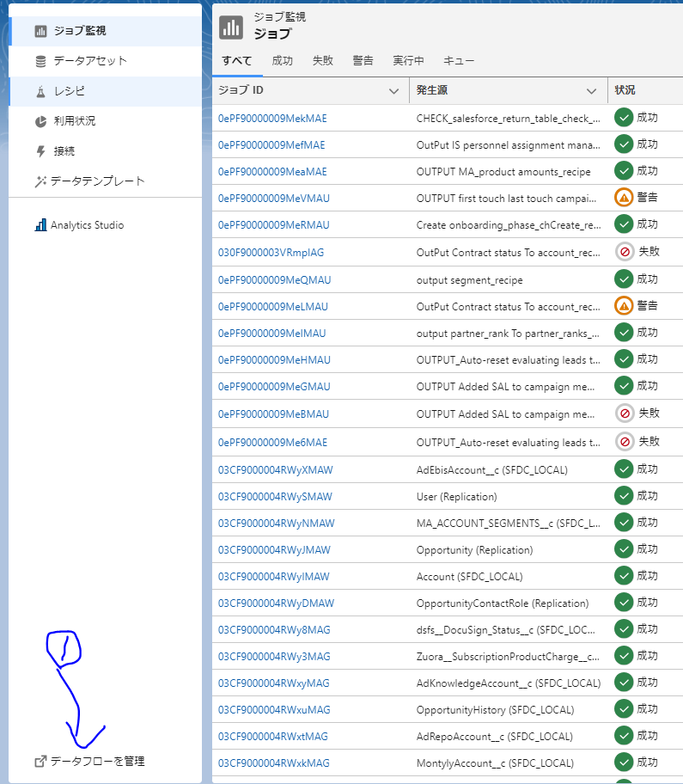Select 'CHECK_salesforce_return_table_check_...' source cell
Image resolution: width=683 pixels, height=784 pixels.
point(508,119)
